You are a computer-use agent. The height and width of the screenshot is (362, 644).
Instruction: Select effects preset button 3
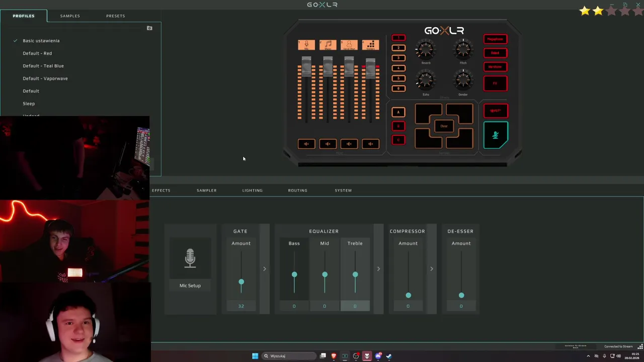(398, 58)
